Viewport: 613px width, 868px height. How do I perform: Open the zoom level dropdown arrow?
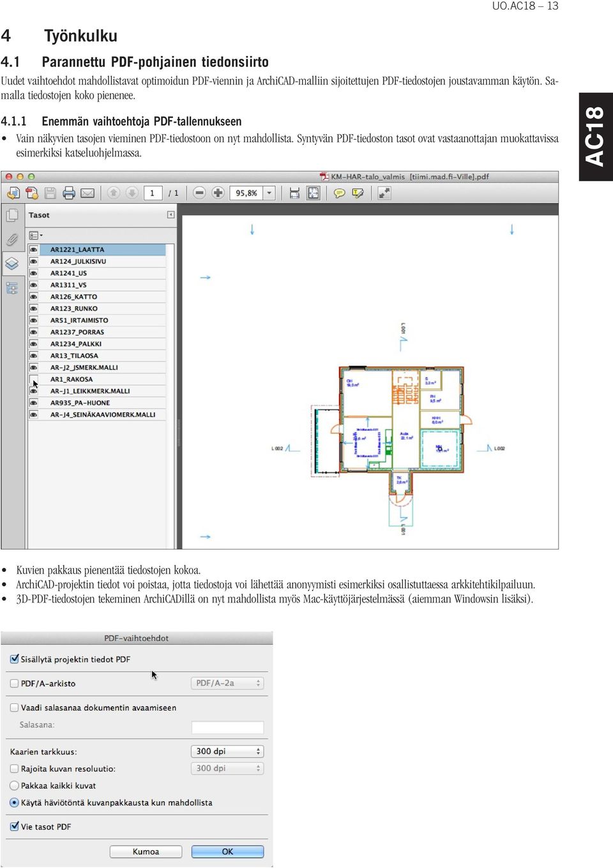[x=269, y=193]
